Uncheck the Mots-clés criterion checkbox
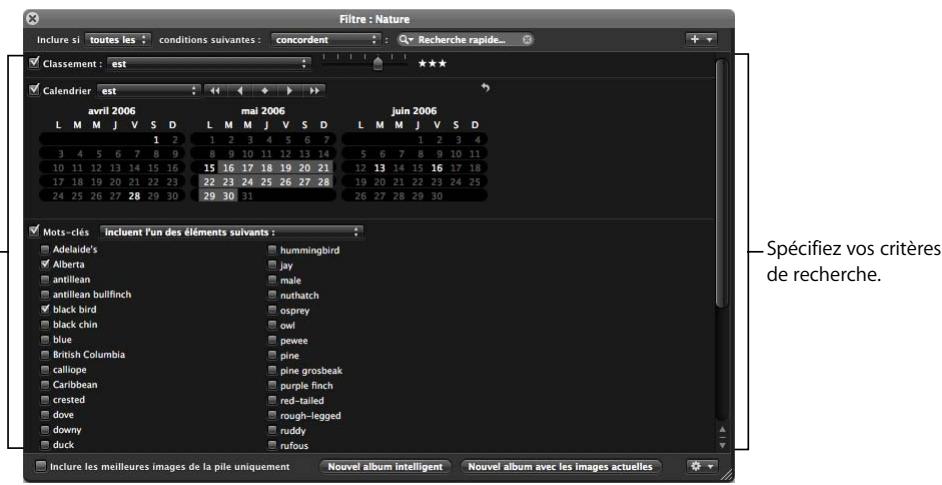The height and width of the screenshot is (485, 942). point(34,231)
